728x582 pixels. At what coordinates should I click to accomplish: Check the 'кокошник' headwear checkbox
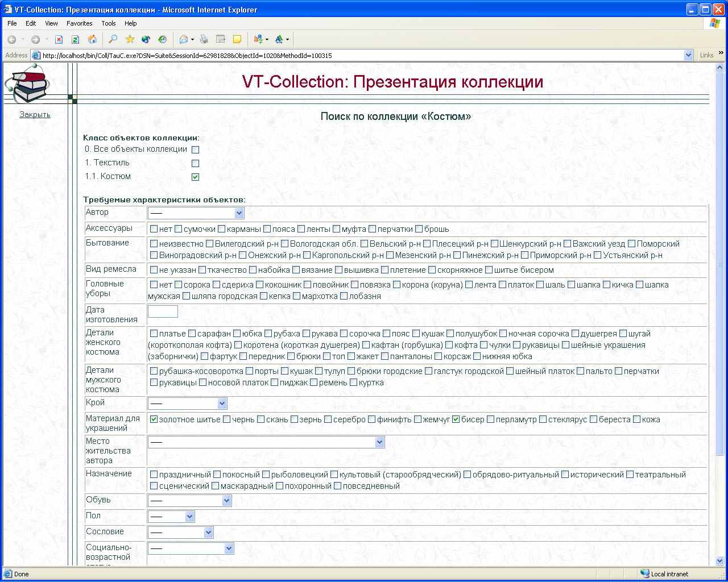(259, 285)
